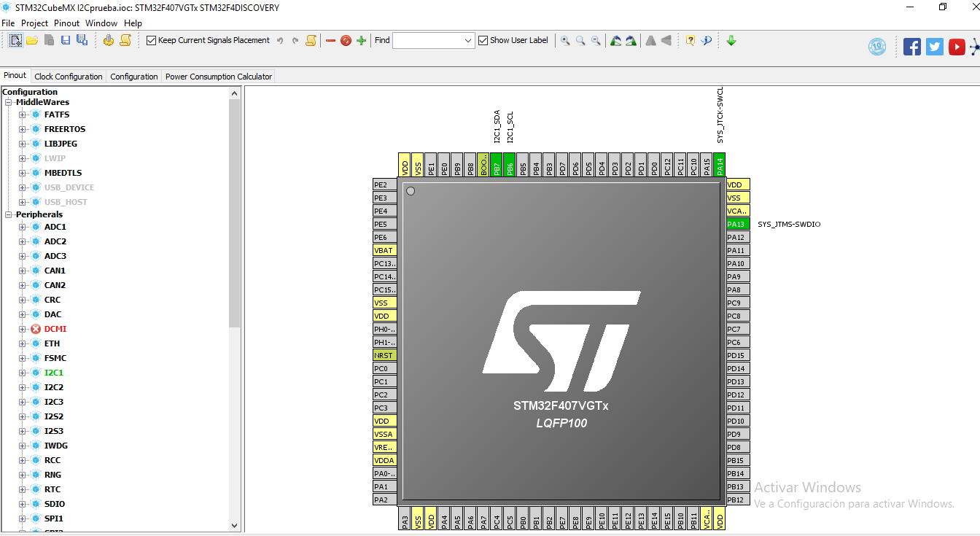The image size is (980, 536).
Task: Expand the SPI1 peripheral node
Action: point(22,518)
